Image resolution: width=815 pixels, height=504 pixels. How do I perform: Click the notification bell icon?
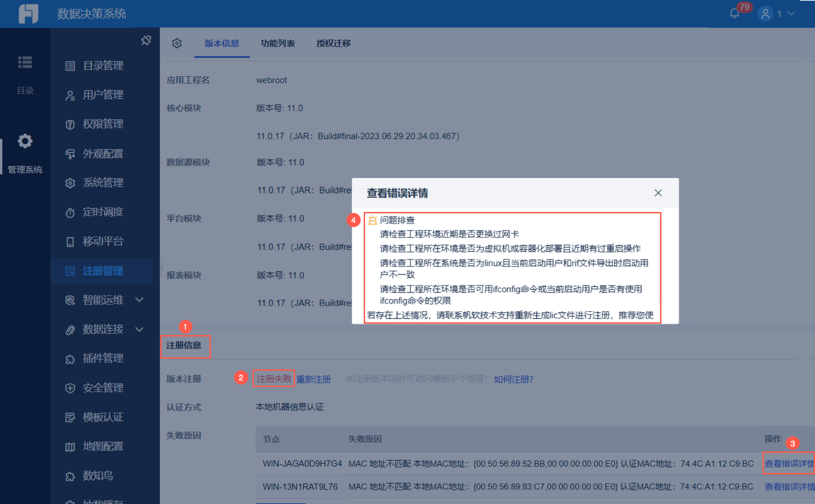[x=735, y=14]
